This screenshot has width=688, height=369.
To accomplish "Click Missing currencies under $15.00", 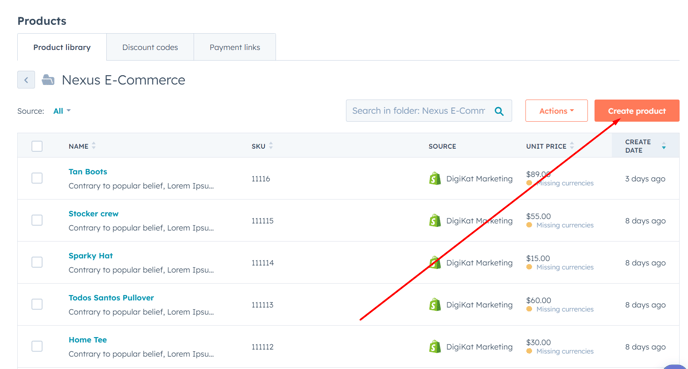I will click(x=565, y=267).
